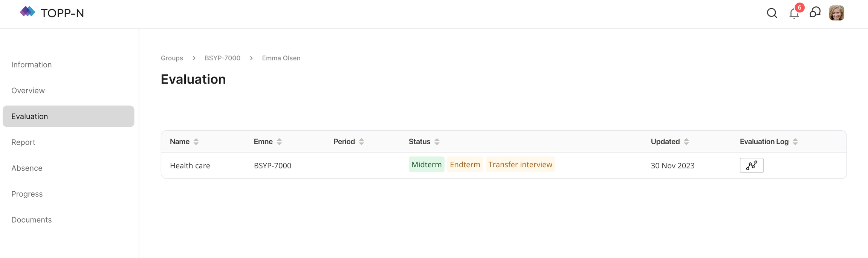Sort table by Evaluation Log column
Viewport: 868px width, 258px height.
(x=795, y=142)
